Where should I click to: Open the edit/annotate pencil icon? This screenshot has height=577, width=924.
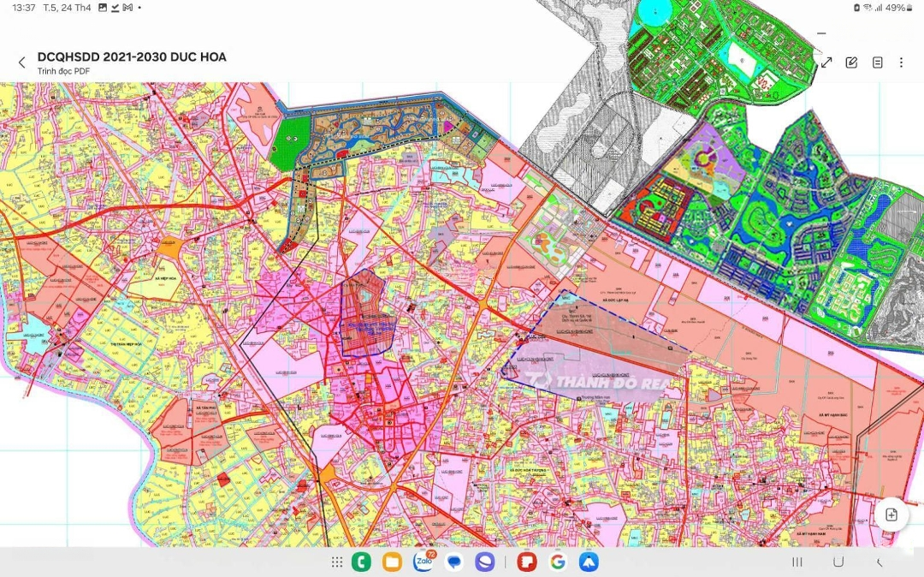point(851,62)
